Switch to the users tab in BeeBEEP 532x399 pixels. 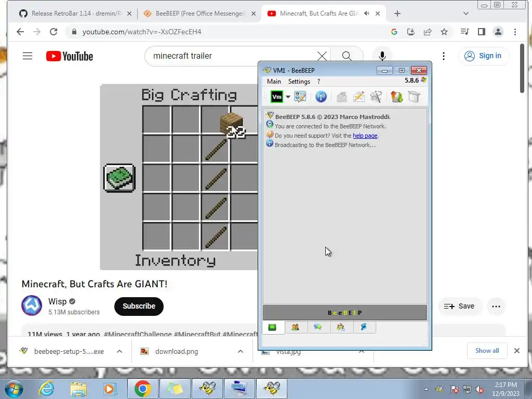(295, 327)
